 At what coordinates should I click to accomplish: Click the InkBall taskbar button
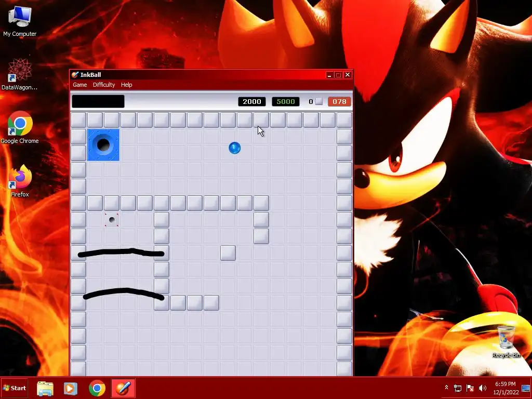coord(123,388)
